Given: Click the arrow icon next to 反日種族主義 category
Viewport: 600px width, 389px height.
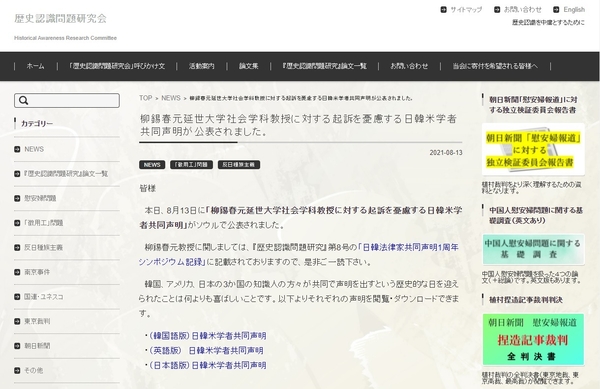Looking at the screenshot, I should [17, 247].
